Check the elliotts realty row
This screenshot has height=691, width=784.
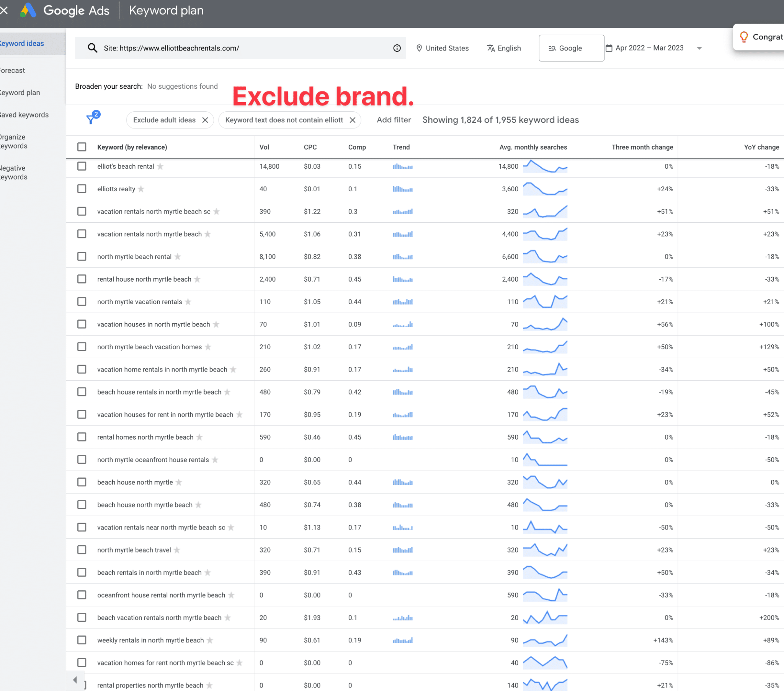[x=82, y=189]
